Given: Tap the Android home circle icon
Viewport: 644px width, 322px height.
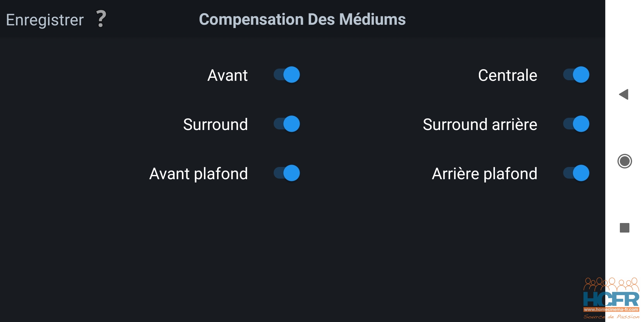Looking at the screenshot, I should [x=625, y=161].
